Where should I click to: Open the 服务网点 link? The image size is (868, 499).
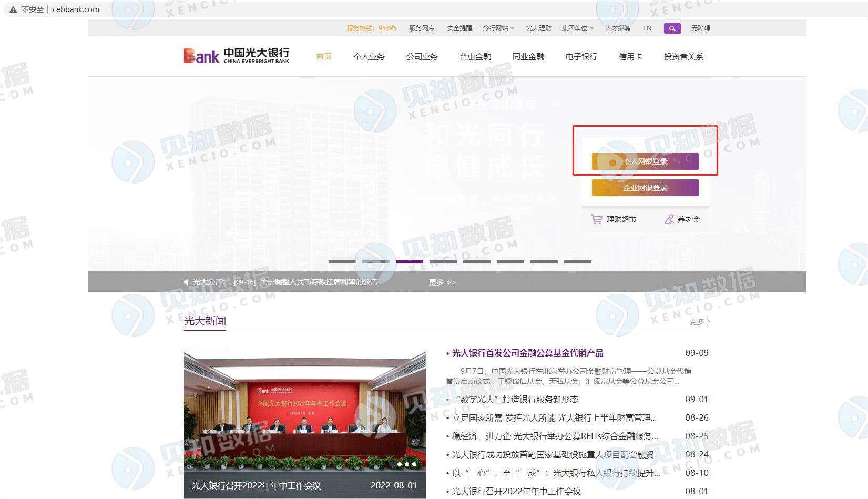(x=422, y=28)
